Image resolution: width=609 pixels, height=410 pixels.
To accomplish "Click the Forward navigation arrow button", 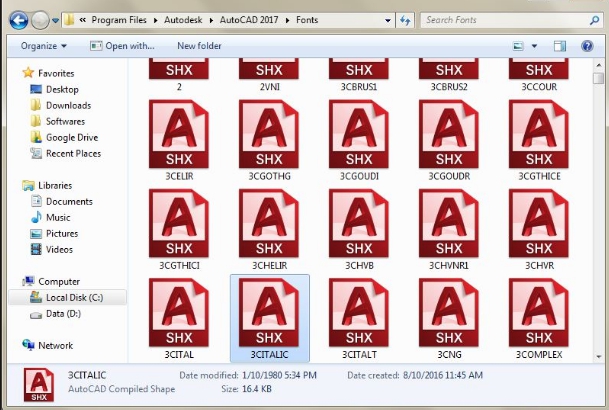I will click(x=40, y=20).
